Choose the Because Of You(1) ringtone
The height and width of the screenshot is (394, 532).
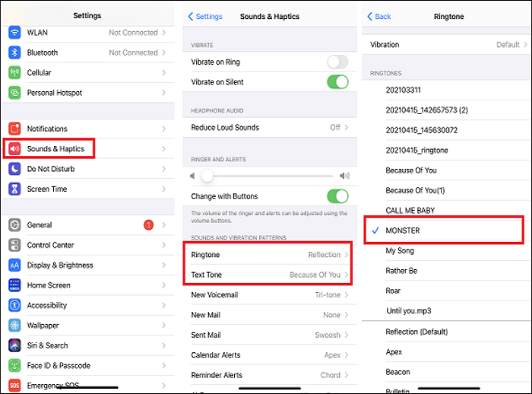tap(446, 191)
